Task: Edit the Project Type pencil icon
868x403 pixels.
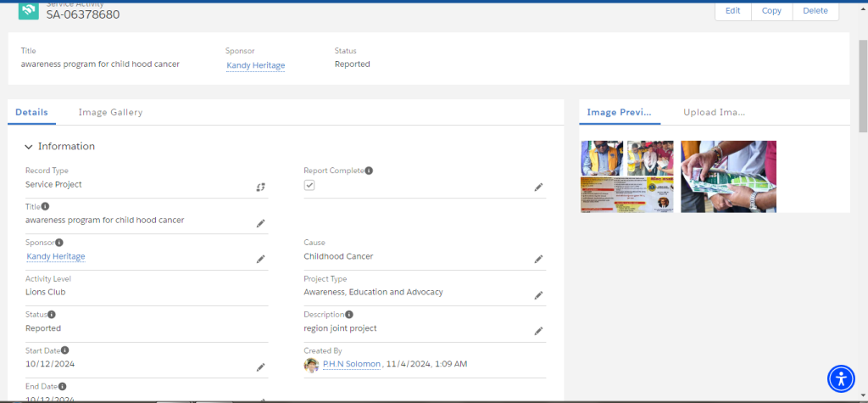Action: [x=538, y=295]
